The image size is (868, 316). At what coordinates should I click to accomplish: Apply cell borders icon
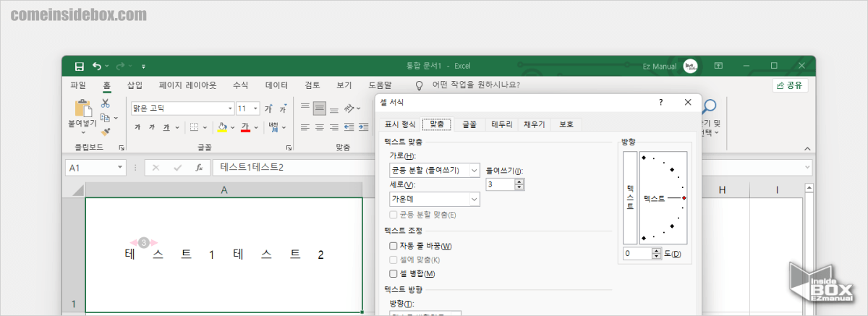194,127
